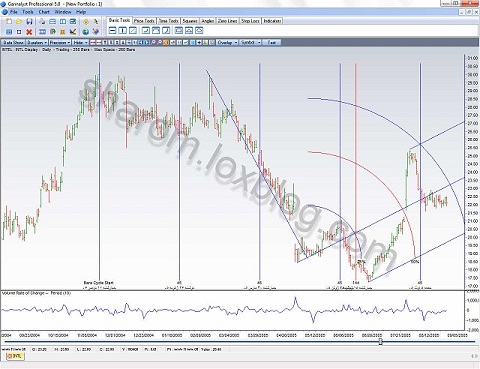Click the chart time scrollbar handle
Image resolution: width=480 pixels, height=369 pixels.
tap(380, 341)
